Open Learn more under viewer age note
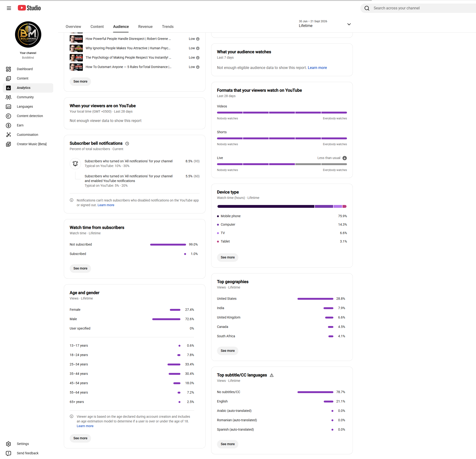 [x=85, y=426]
